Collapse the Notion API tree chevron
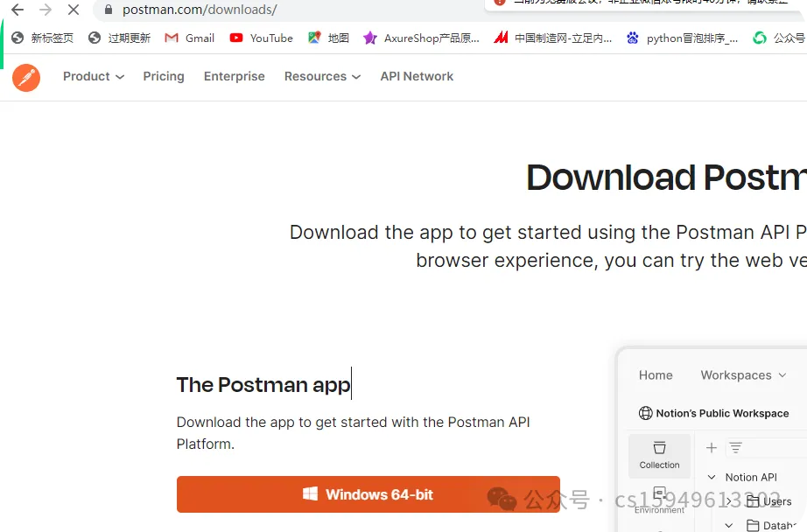 pyautogui.click(x=712, y=478)
